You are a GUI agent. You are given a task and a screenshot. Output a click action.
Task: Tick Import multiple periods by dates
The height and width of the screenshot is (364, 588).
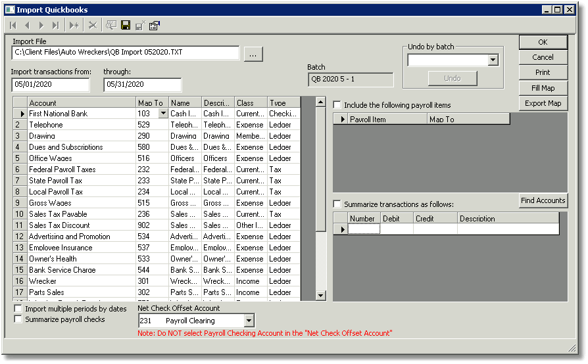18,309
